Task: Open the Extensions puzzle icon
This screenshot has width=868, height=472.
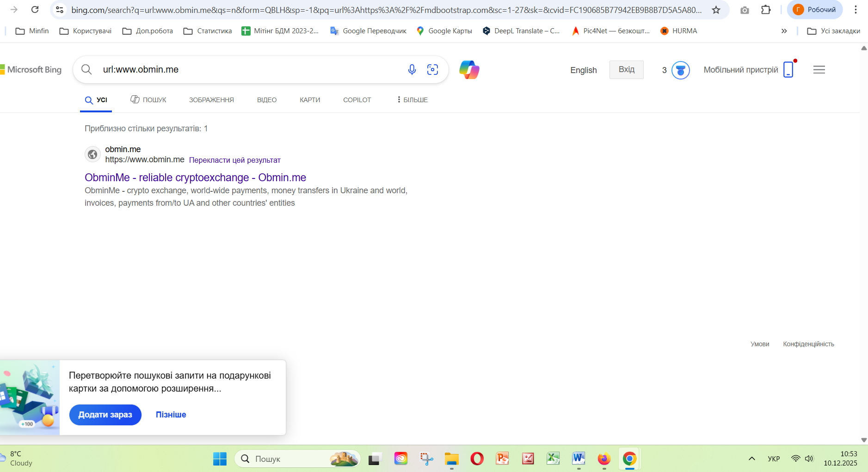Action: pos(766,10)
